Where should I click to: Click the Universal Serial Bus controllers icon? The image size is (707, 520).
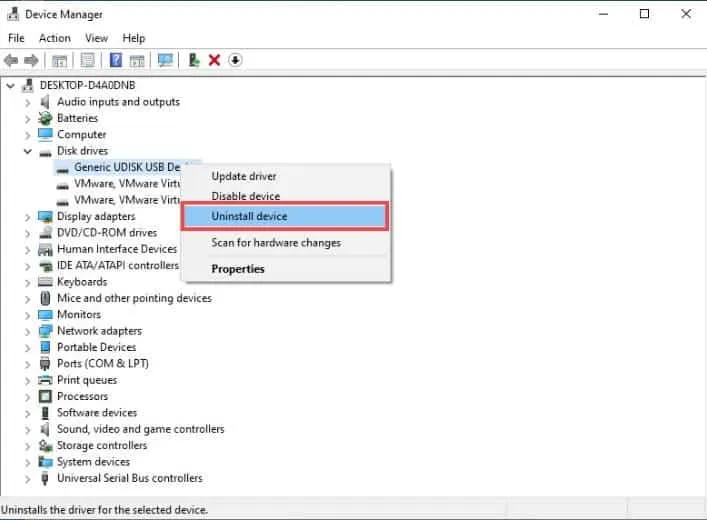45,478
